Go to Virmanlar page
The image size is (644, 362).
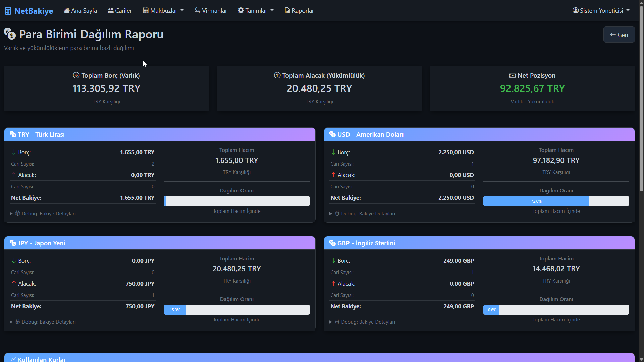pos(214,11)
